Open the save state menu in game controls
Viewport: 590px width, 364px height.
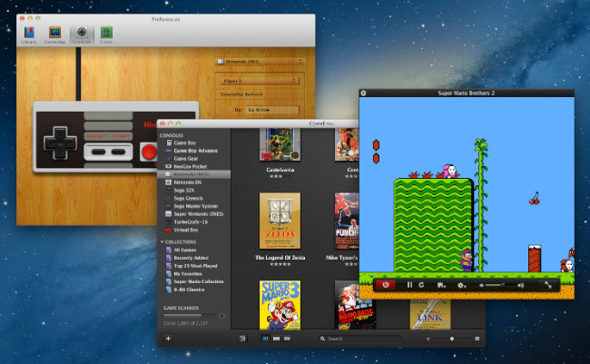click(x=441, y=285)
